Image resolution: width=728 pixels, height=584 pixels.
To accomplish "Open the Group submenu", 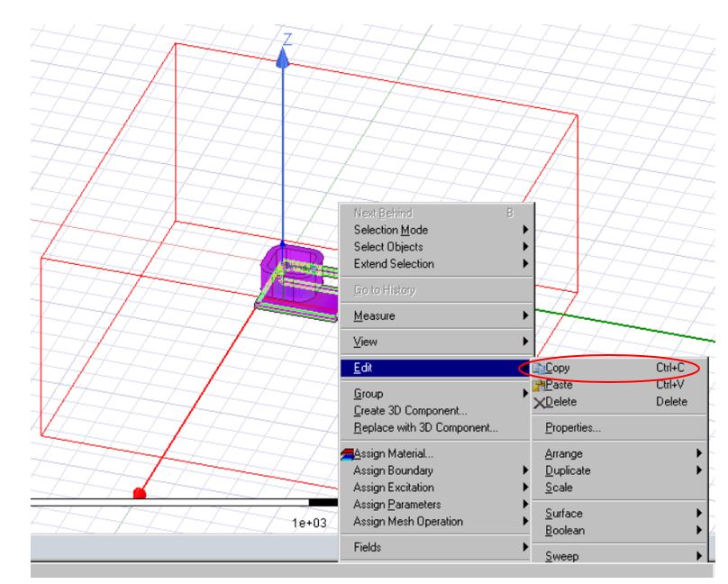I will tap(435, 394).
